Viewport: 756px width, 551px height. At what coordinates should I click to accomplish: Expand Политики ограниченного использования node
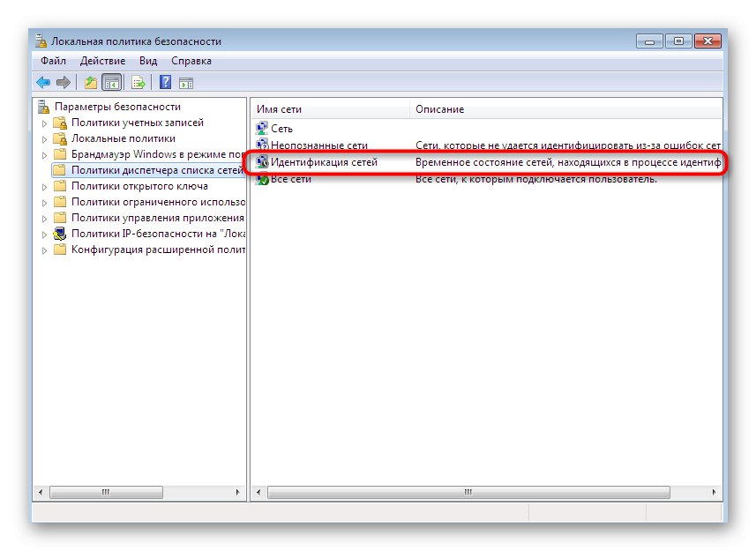44,204
